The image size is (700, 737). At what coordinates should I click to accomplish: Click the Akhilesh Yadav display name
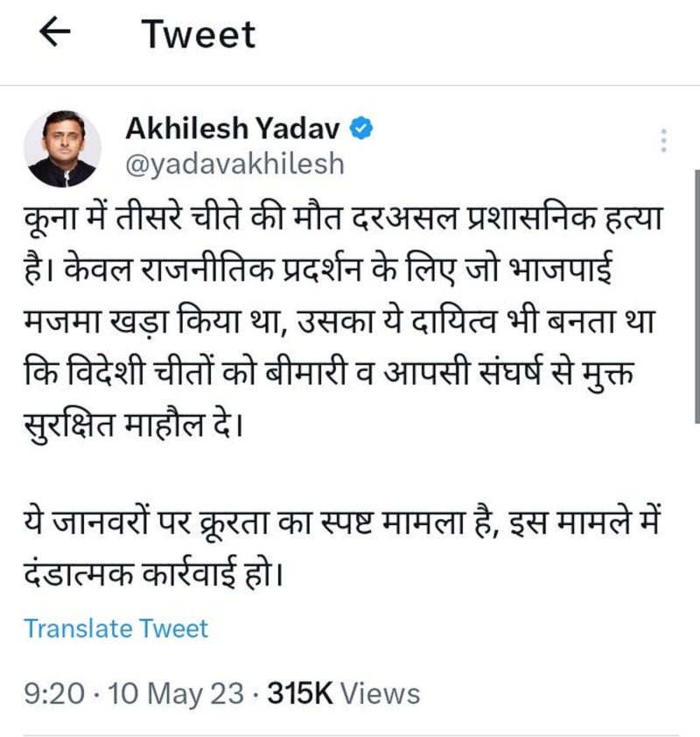234,129
